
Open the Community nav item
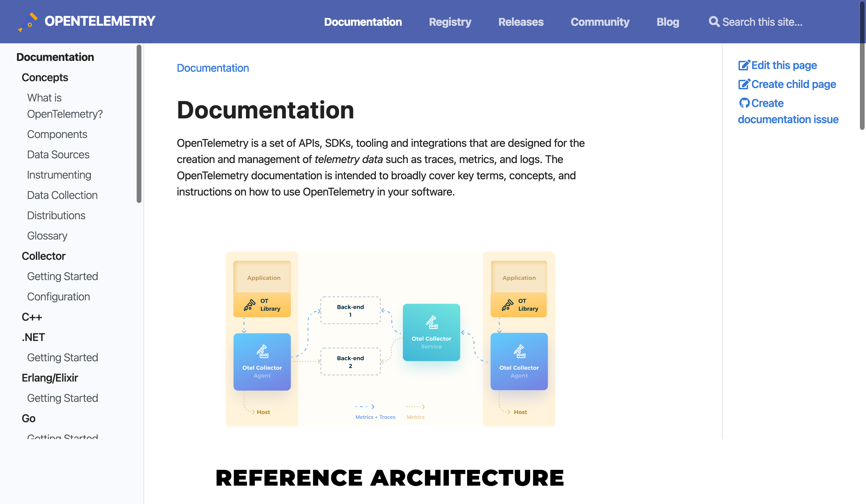point(600,22)
